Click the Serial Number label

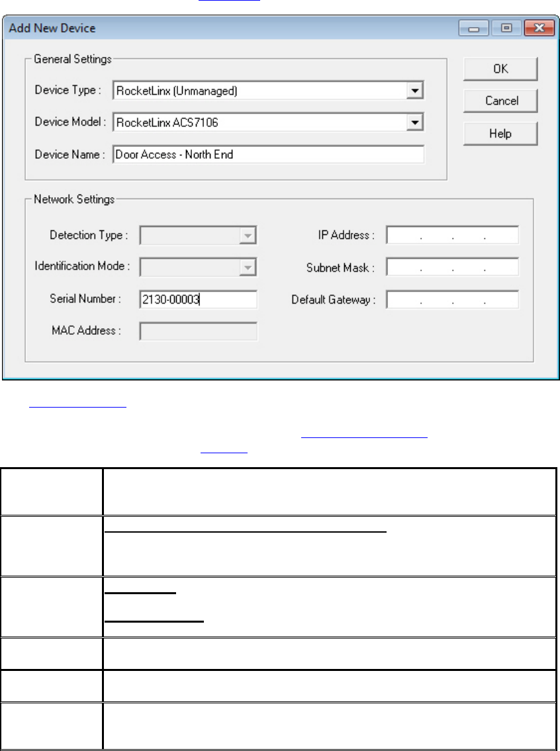[x=85, y=299]
